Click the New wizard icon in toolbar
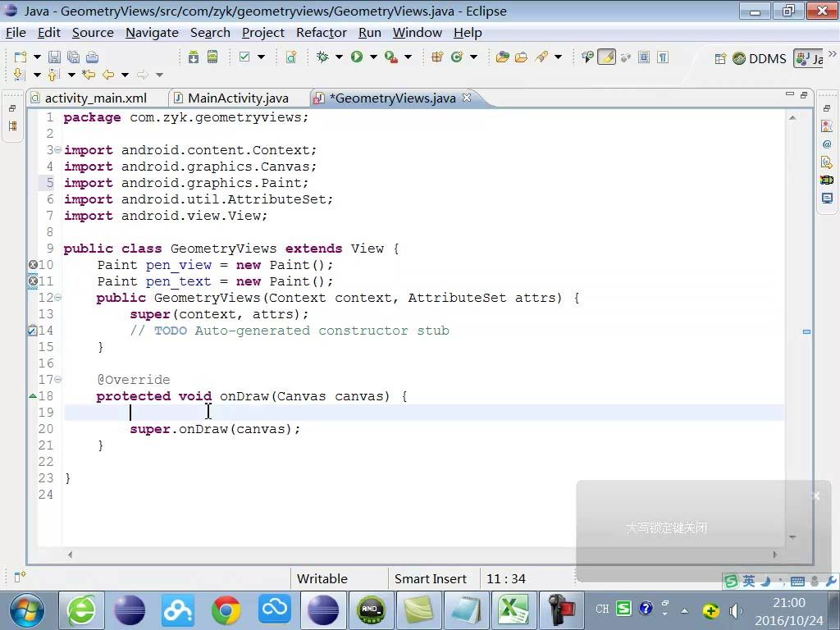840x630 pixels. click(21, 57)
